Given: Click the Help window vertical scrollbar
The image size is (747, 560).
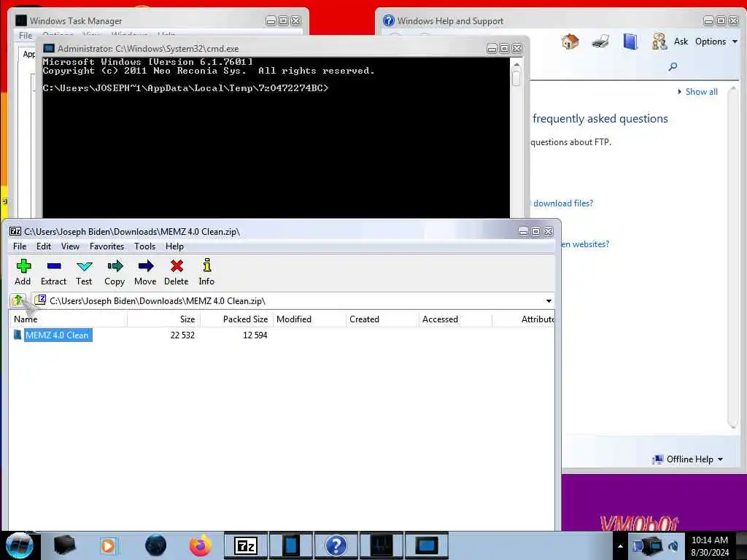Looking at the screenshot, I should pos(732,257).
